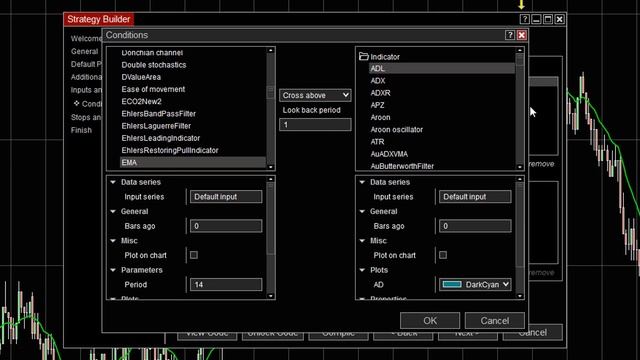This screenshot has width=640, height=360.
Task: Click left properties scroll-down arrow
Action: (x=271, y=296)
